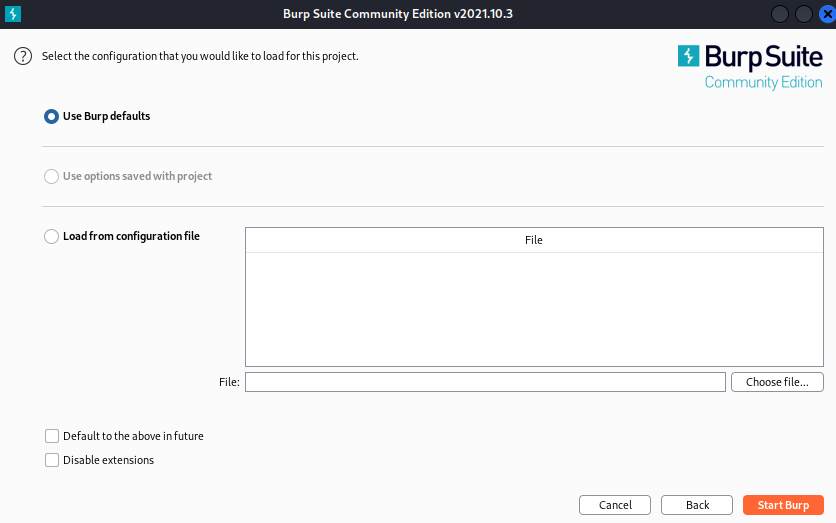
Task: Go back with the Back button
Action: (697, 505)
